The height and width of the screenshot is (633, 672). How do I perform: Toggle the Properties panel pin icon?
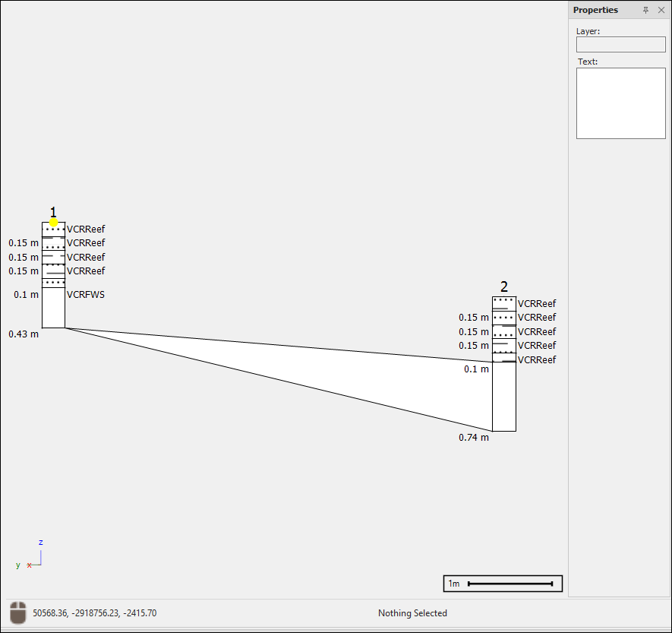645,10
